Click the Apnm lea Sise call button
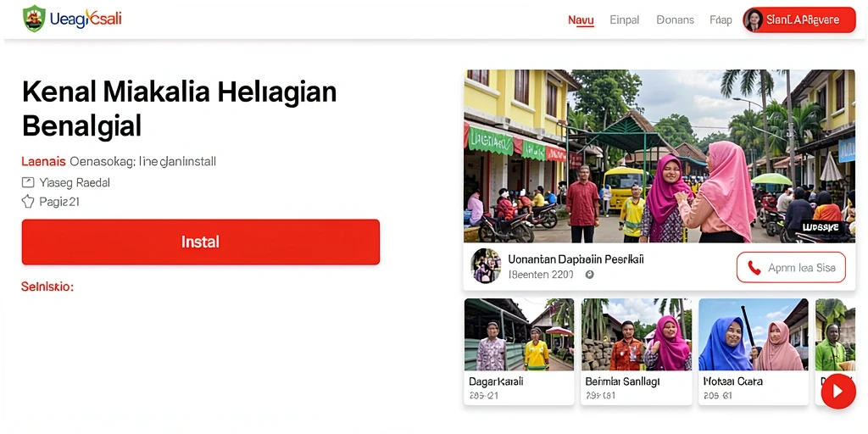The height and width of the screenshot is (434, 868). (x=791, y=267)
